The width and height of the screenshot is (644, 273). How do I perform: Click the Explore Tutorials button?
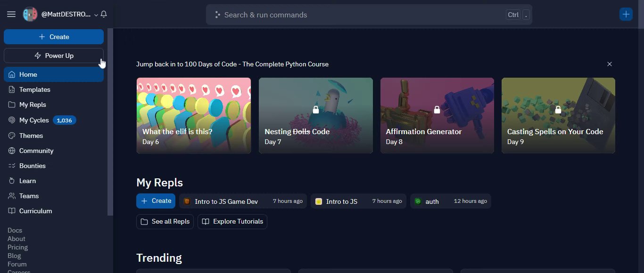(232, 222)
